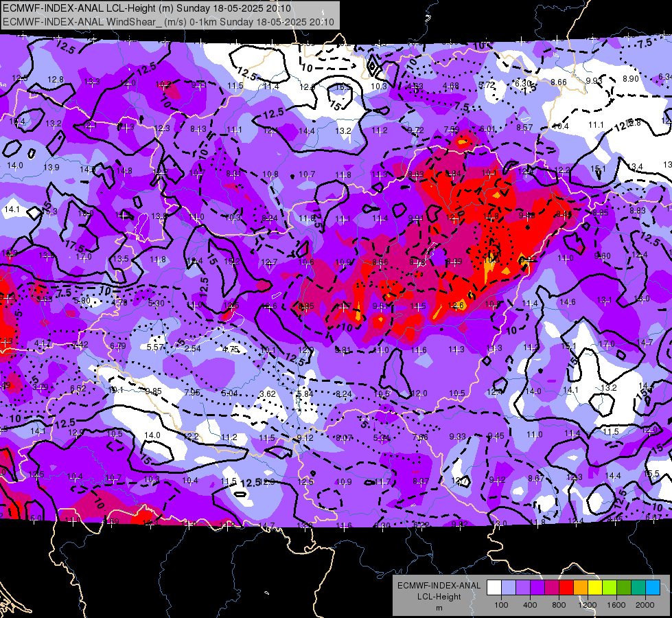Click the wind shear value 5.30
The width and height of the screenshot is (672, 618).
(157, 303)
